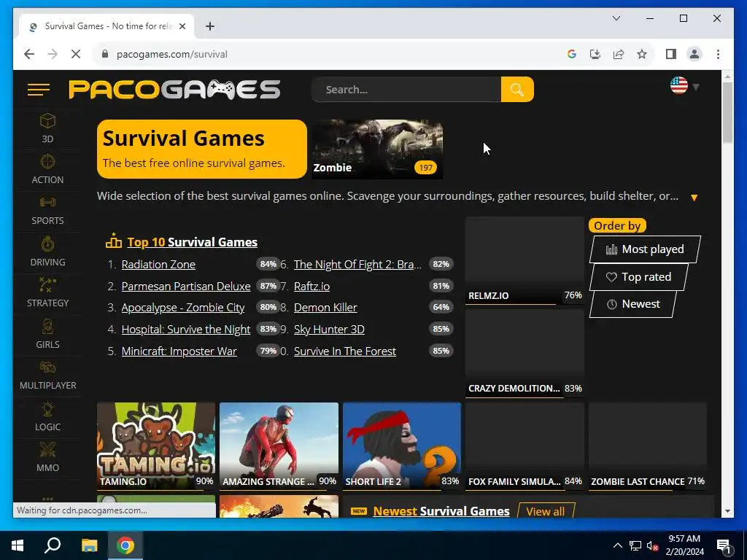
Task: Open the Minicraft: Imposter War link
Action: pos(179,351)
